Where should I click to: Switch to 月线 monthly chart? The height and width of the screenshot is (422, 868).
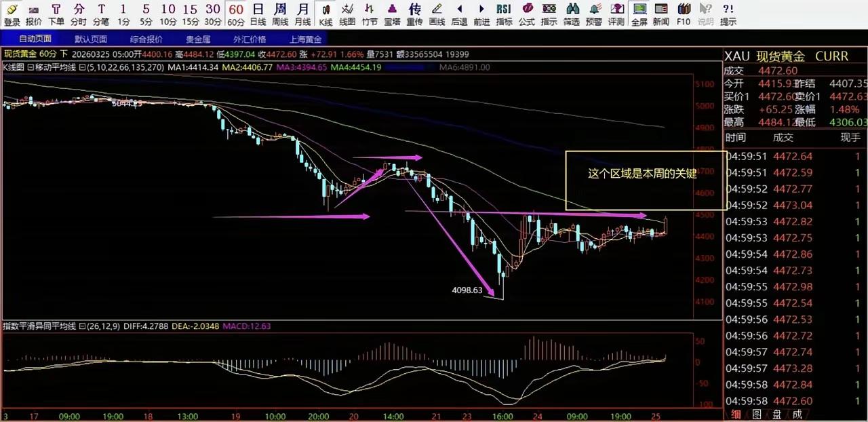click(x=302, y=14)
